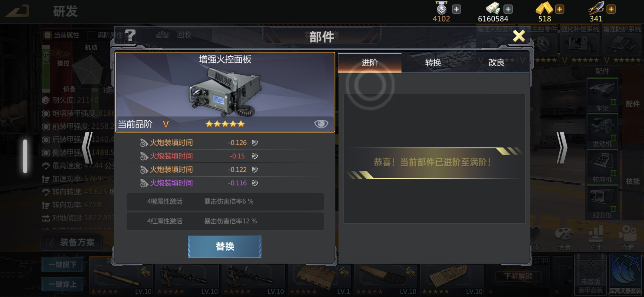Click the white vertical slider bar at left

[x=25, y=156]
